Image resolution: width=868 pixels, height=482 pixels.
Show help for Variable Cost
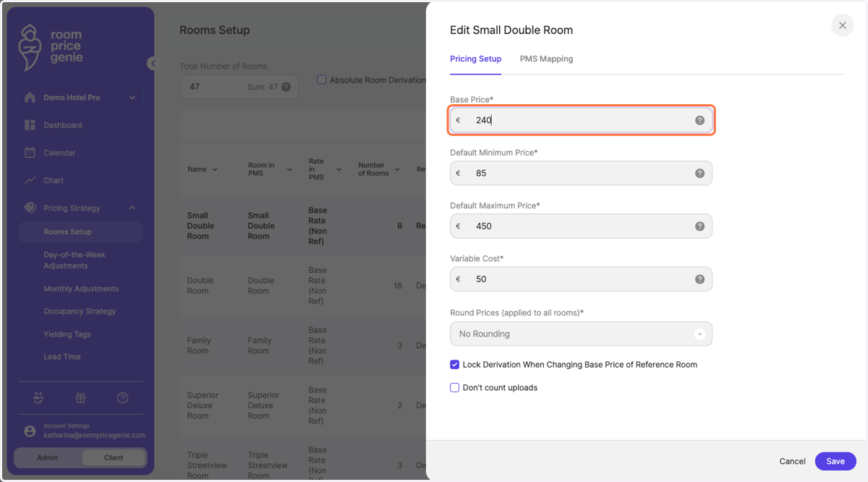(699, 279)
